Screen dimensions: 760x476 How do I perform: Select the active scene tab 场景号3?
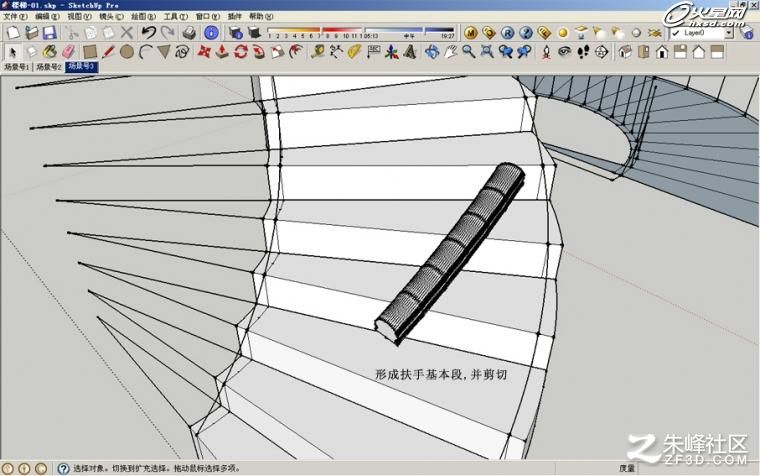(x=81, y=67)
